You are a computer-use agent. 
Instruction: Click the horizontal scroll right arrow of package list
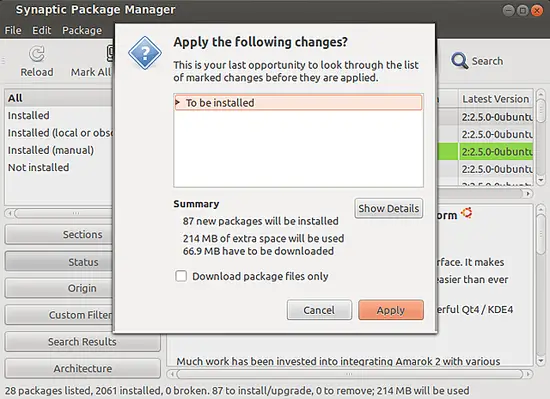[528, 194]
